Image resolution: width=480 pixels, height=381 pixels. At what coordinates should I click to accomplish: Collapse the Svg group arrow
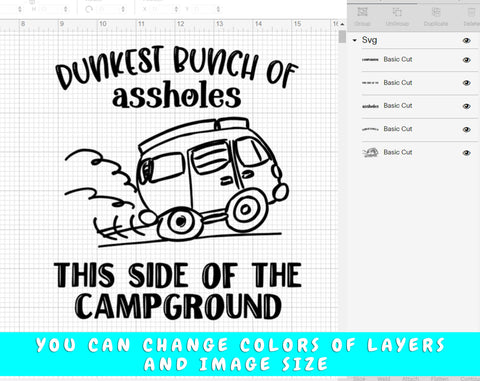click(x=354, y=40)
